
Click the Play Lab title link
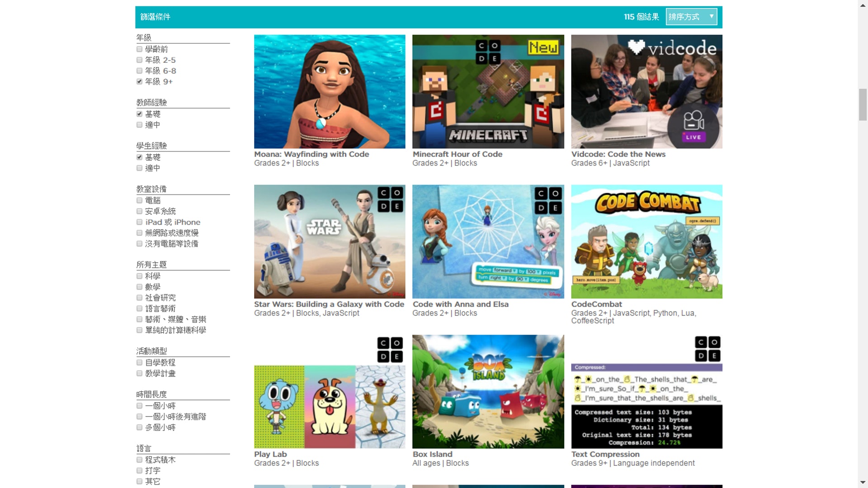[270, 455]
